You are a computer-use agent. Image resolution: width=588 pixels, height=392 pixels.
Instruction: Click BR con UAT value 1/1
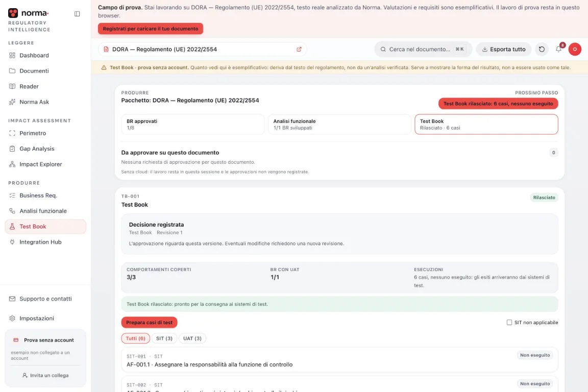click(275, 278)
